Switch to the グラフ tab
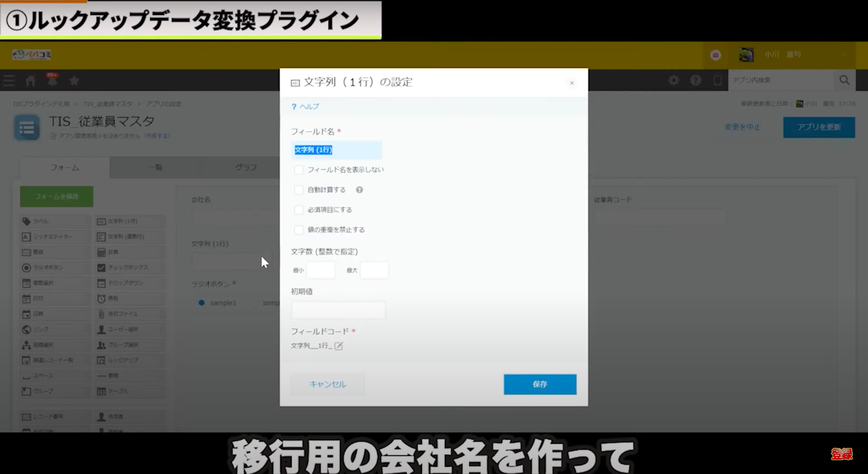 point(246,168)
